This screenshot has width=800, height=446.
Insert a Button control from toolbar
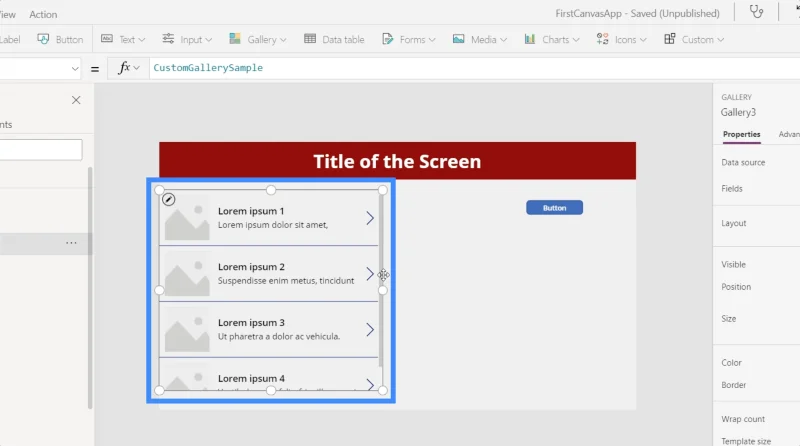click(60, 39)
